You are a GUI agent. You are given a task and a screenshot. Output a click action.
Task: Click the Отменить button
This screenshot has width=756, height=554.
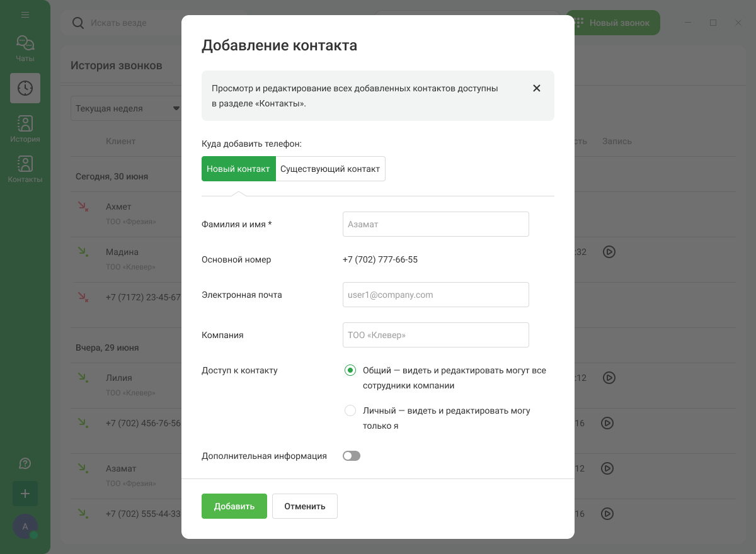click(304, 506)
